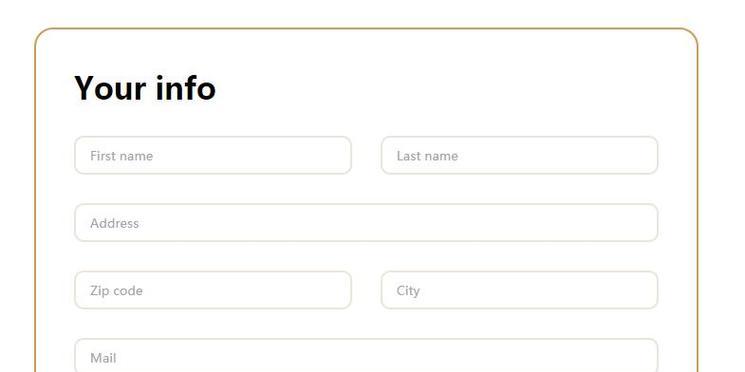Focus the Mail input field
This screenshot has height=372, width=745.
tap(366, 355)
